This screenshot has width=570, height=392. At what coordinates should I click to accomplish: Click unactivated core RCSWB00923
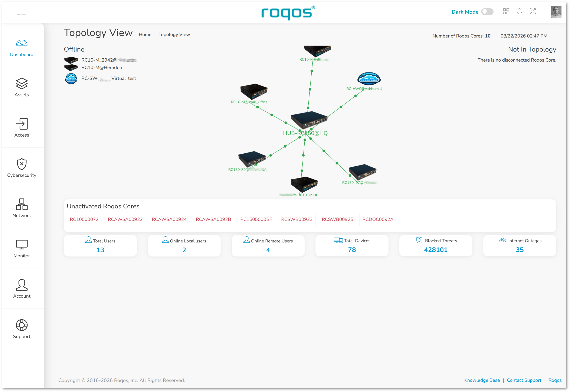297,219
